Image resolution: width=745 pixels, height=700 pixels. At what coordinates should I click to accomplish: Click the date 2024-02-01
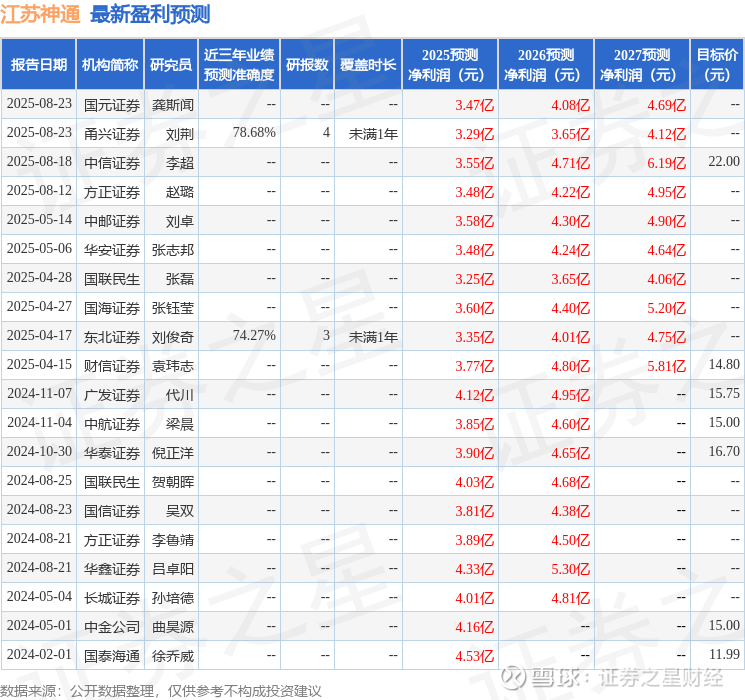point(39,654)
